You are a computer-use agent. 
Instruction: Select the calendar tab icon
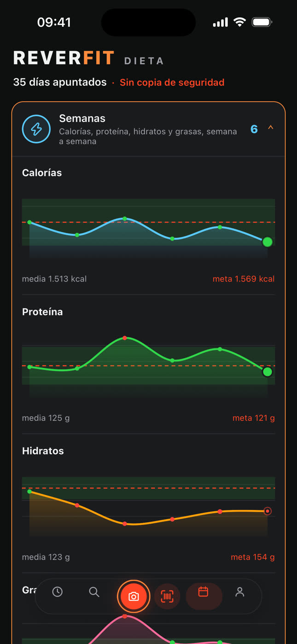[x=204, y=592]
